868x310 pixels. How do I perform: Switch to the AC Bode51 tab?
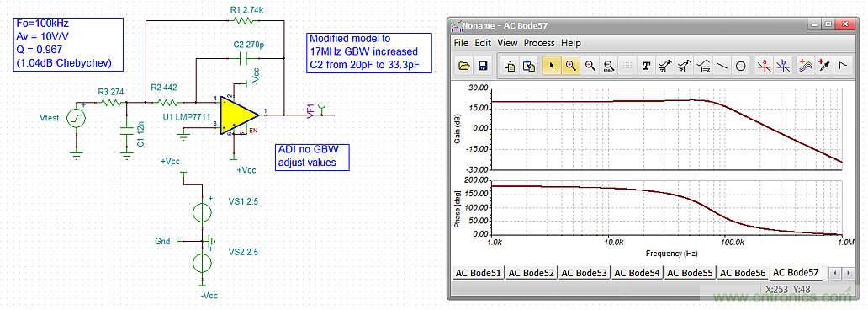coord(478,273)
